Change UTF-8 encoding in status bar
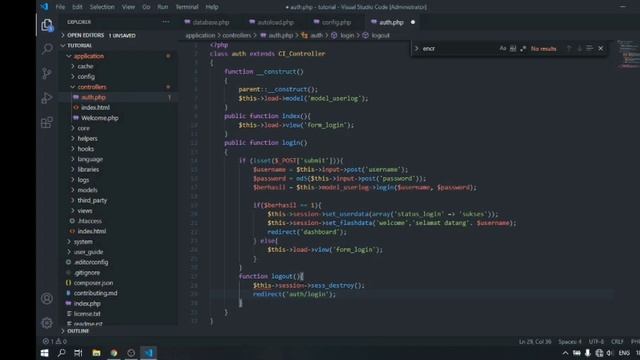The image size is (640, 360). 596,341
